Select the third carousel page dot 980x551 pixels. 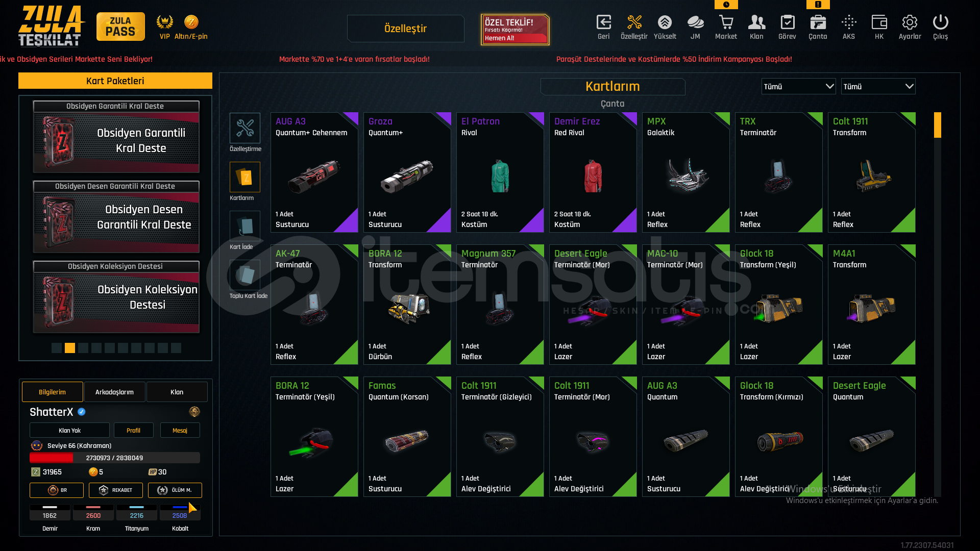[x=83, y=348]
